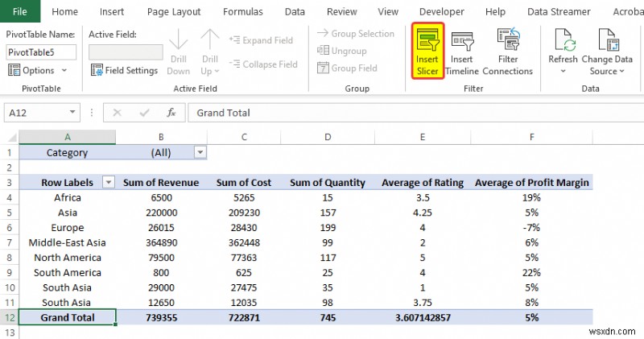Click the Grand Total cell A12
Image resolution: width=644 pixels, height=339 pixels.
tap(68, 317)
